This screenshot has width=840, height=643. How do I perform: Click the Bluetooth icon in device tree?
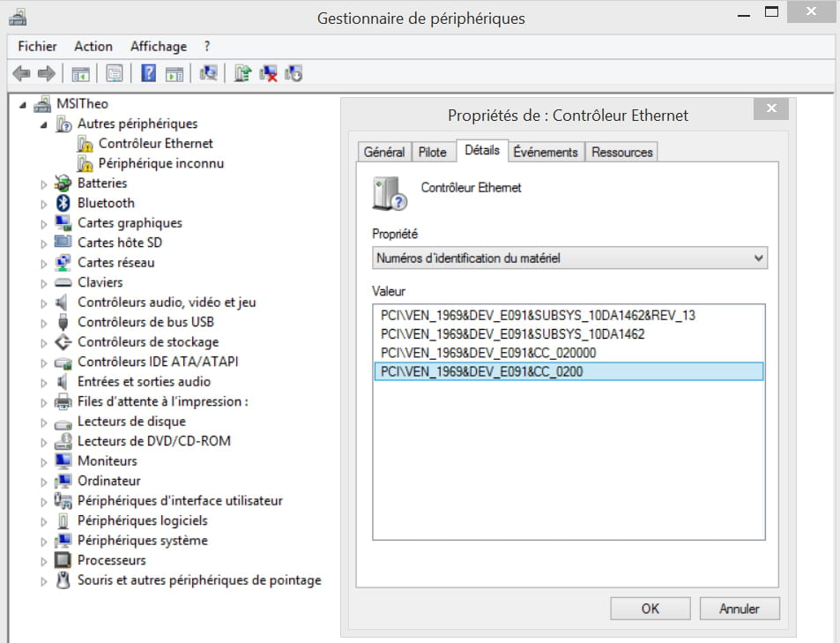click(63, 203)
